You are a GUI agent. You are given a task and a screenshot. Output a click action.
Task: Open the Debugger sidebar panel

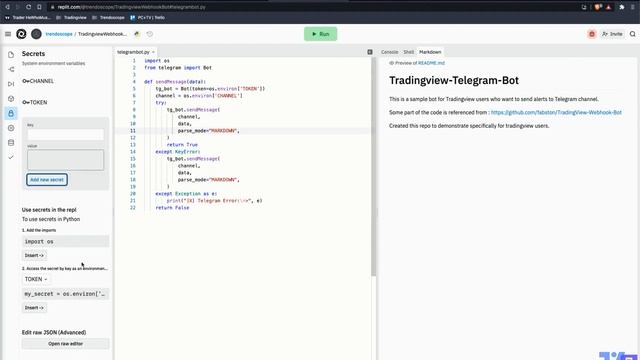tap(11, 84)
